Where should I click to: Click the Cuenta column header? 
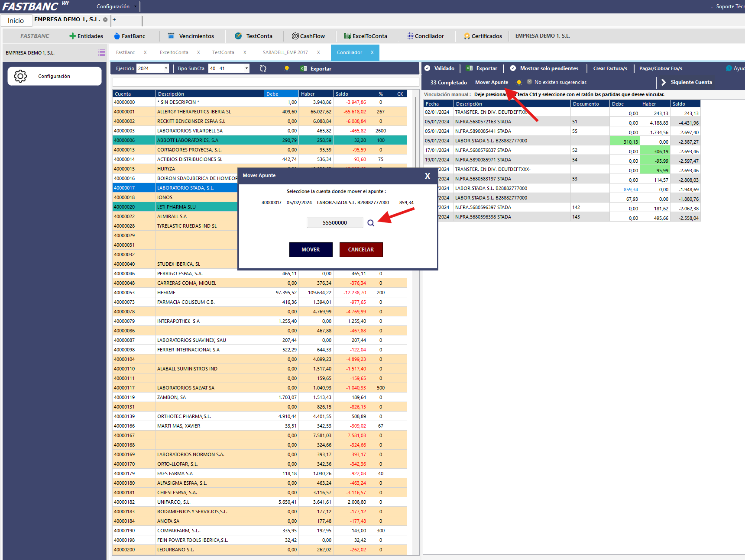click(x=134, y=93)
